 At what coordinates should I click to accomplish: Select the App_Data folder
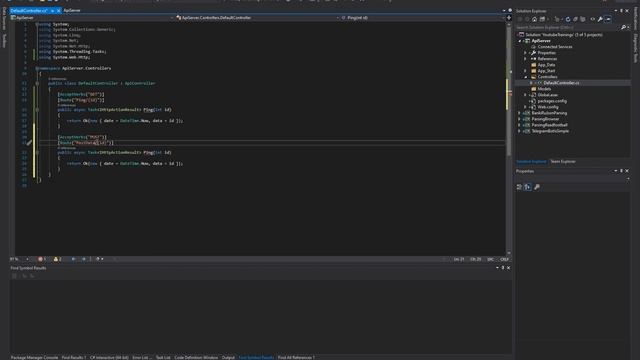pyautogui.click(x=546, y=65)
